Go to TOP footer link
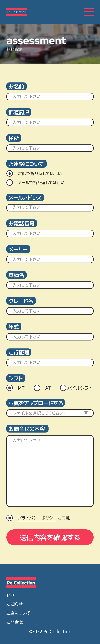Image resolution: width=100 pixels, height=644 pixels. pyautogui.click(x=10, y=595)
